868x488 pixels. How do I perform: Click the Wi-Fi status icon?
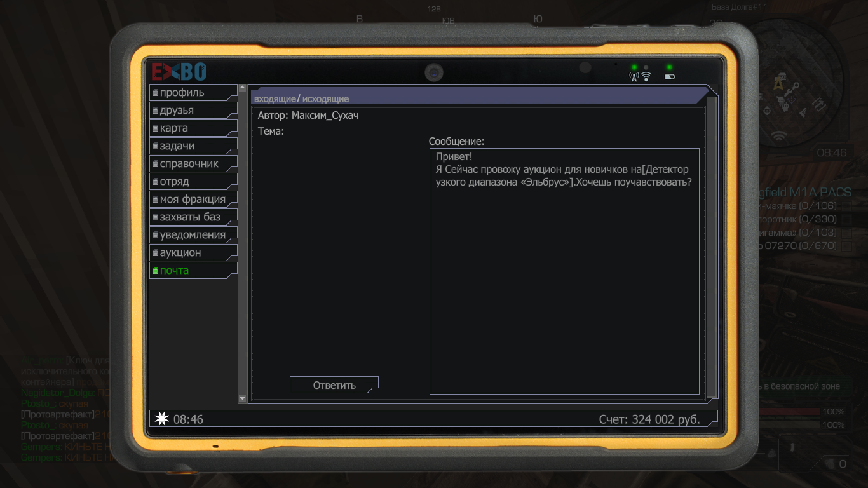tap(646, 77)
